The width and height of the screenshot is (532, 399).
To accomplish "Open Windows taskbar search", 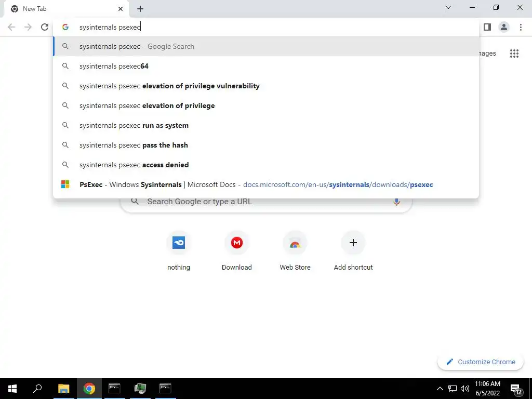I will click(37, 389).
